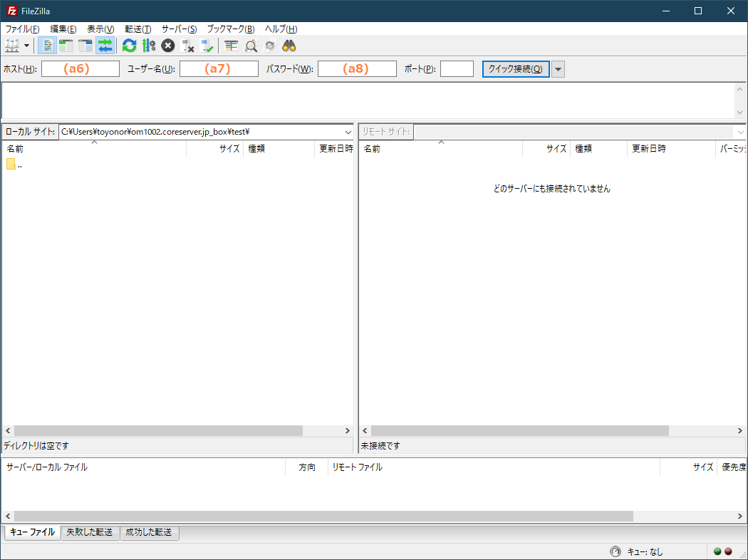The image size is (748, 560).
Task: Toggle the local directory tree view
Action: click(x=66, y=46)
